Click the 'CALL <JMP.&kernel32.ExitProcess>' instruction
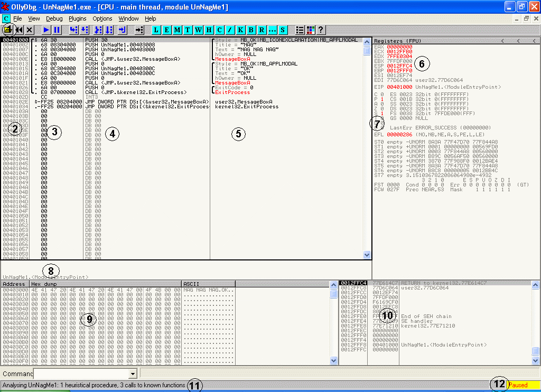The image size is (541, 392). (x=136, y=92)
